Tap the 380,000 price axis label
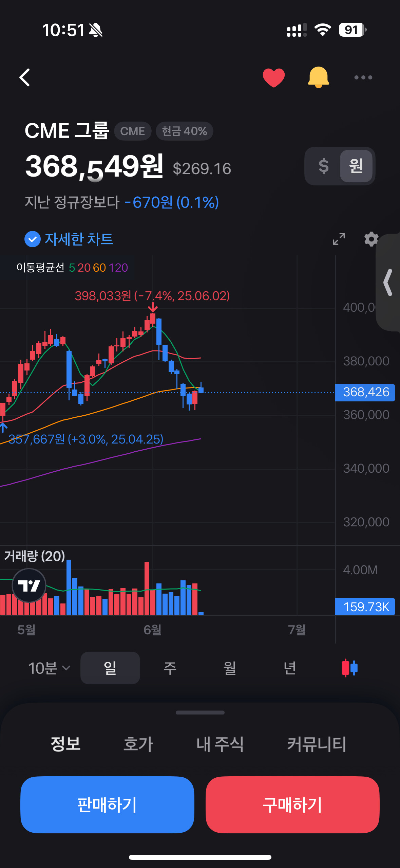400x868 pixels. [366, 361]
